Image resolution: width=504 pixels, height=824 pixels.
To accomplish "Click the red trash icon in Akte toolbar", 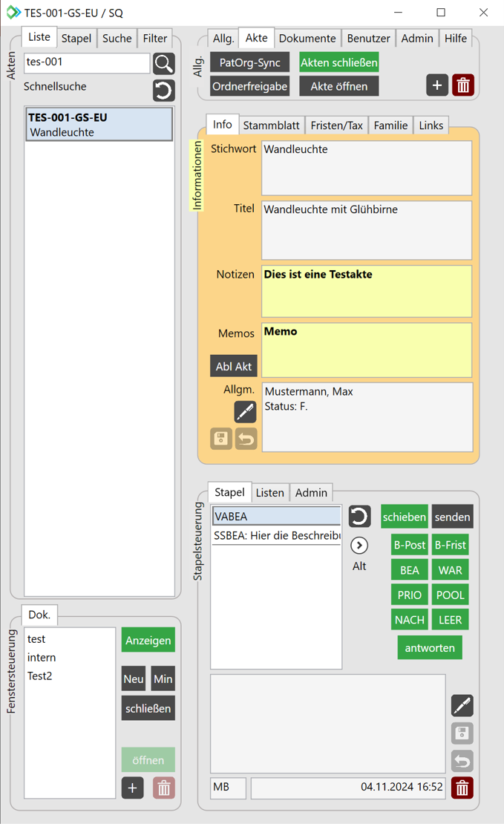I will click(463, 85).
